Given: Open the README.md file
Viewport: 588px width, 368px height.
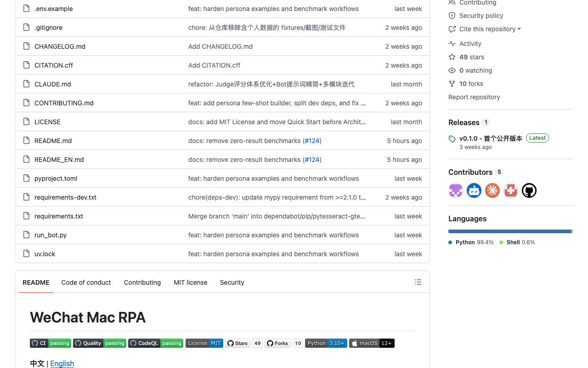Looking at the screenshot, I should coord(53,141).
